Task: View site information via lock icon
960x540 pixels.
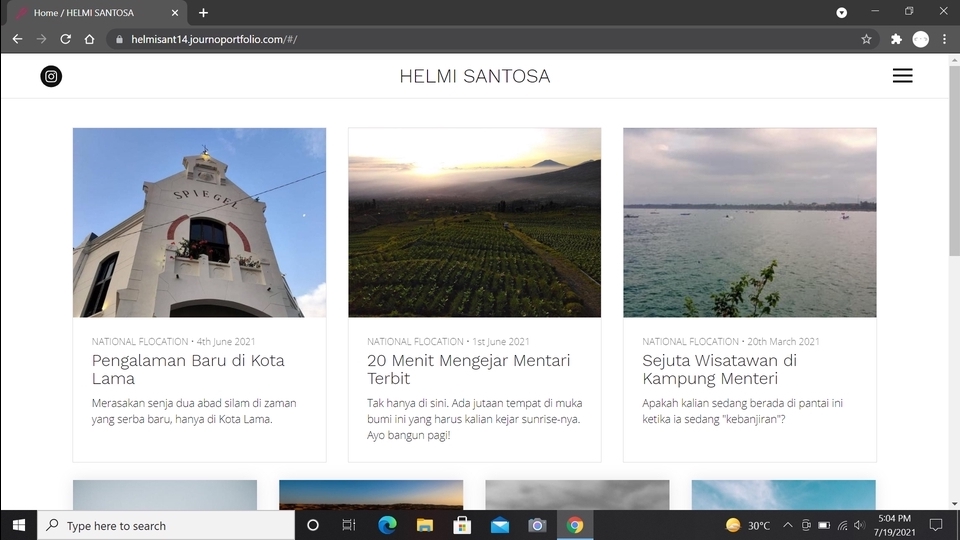Action: point(119,39)
